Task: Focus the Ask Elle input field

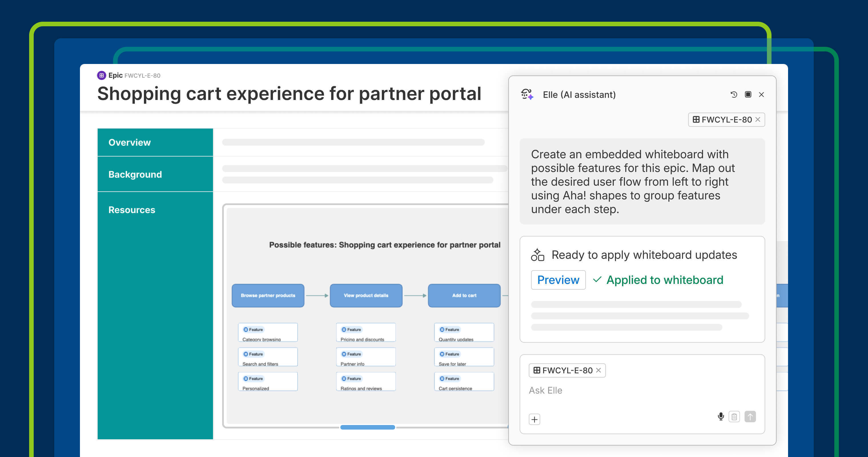Action: pyautogui.click(x=642, y=390)
